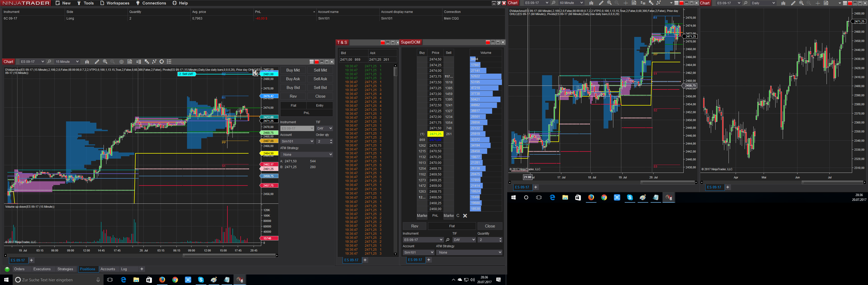Image resolution: width=868 pixels, height=285 pixels.
Task: Toggle gray link button in Daily chart
Action: tap(845, 3)
